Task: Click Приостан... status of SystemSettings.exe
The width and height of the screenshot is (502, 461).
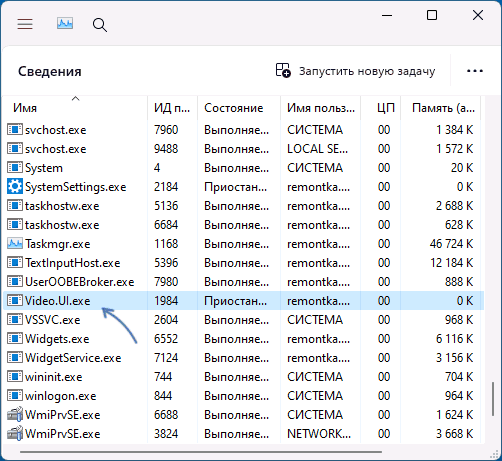Action: [x=235, y=187]
